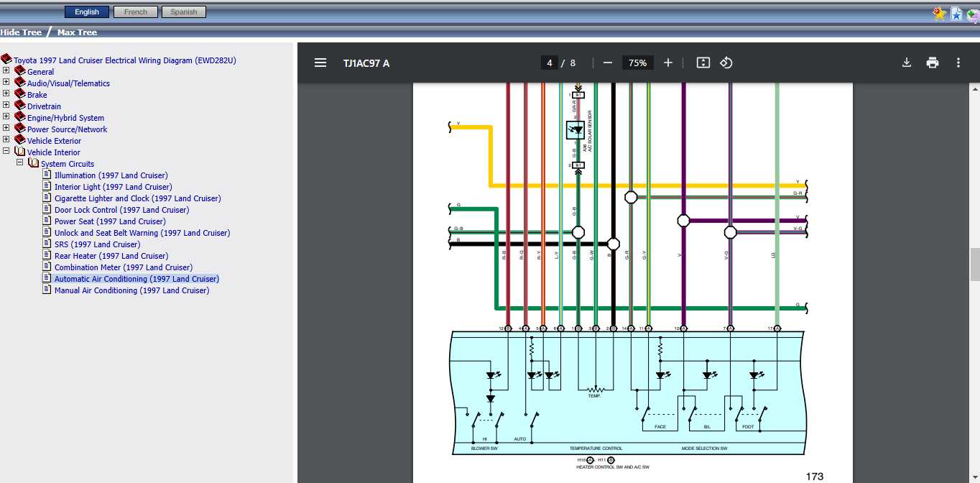Click TEMPERATURE CONTROL label in diagram
The height and width of the screenshot is (483, 980).
[596, 448]
